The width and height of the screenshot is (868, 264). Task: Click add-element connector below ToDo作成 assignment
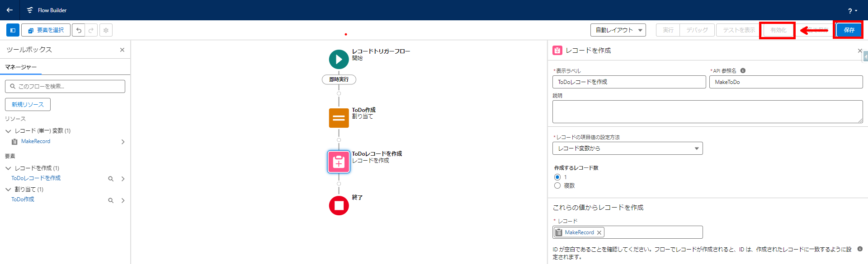click(339, 140)
